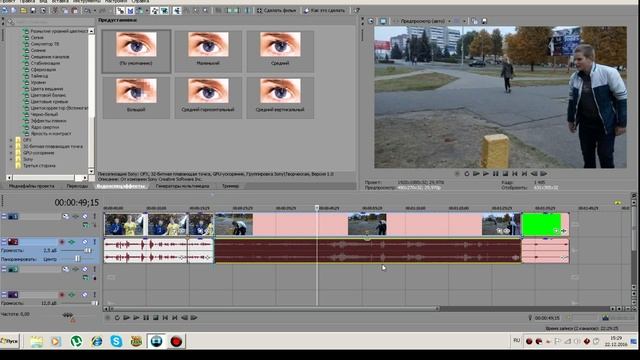Pause playback in the video preview panel

click(x=496, y=174)
